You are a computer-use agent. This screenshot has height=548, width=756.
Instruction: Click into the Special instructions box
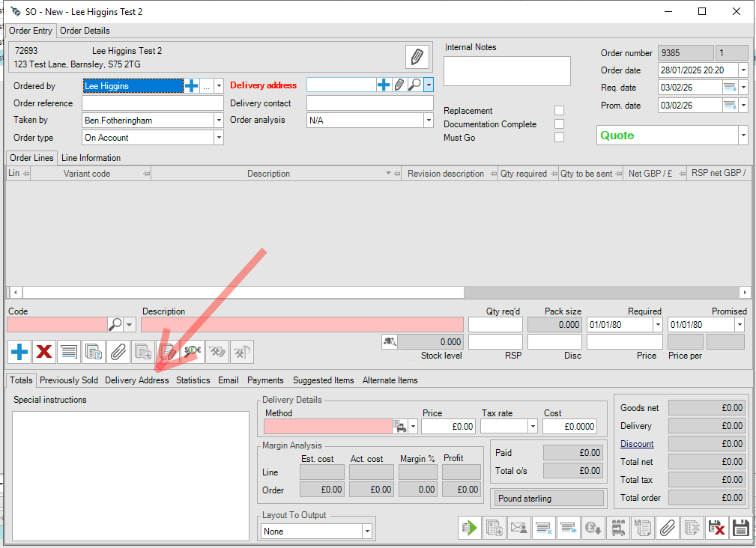pos(130,476)
